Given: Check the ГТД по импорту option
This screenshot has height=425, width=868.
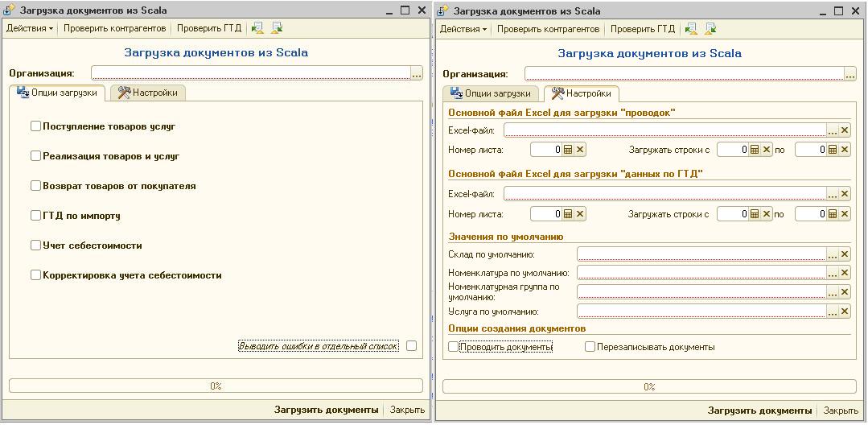Looking at the screenshot, I should (x=35, y=216).
